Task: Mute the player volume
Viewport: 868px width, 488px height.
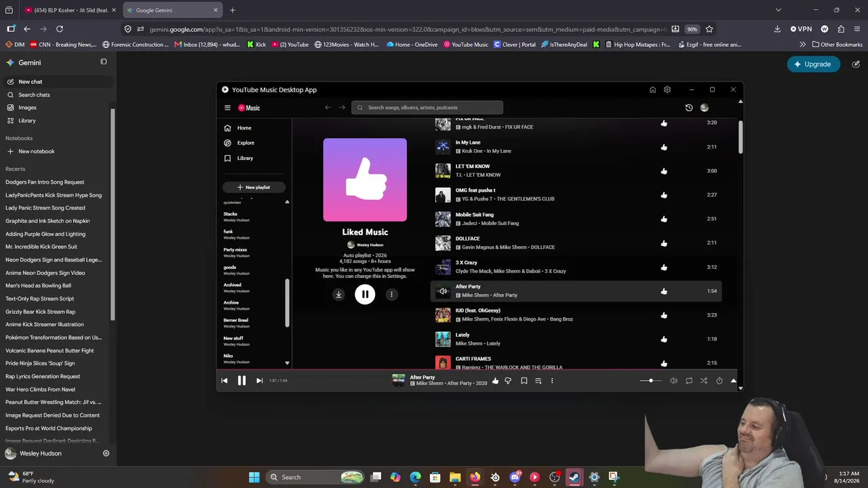Action: [x=673, y=381]
